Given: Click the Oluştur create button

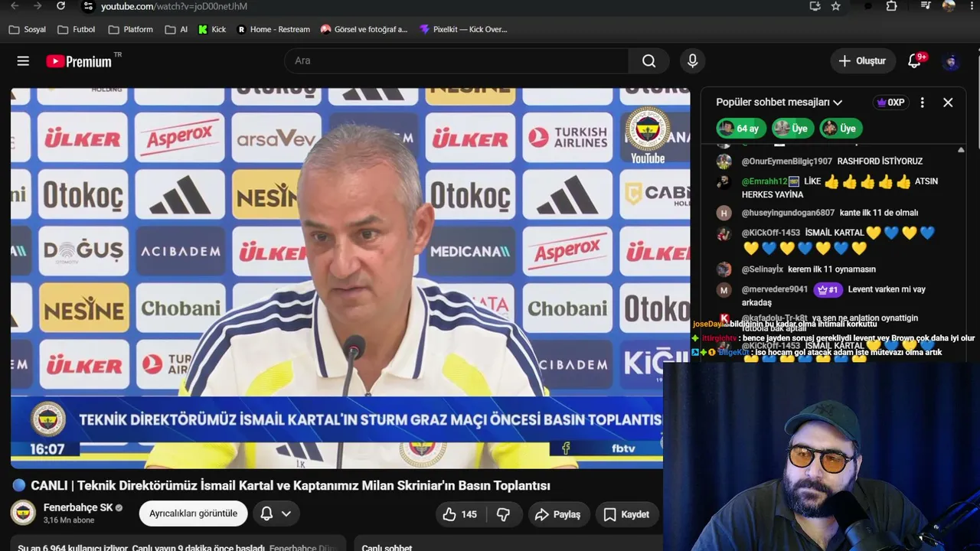Looking at the screenshot, I should coord(862,61).
